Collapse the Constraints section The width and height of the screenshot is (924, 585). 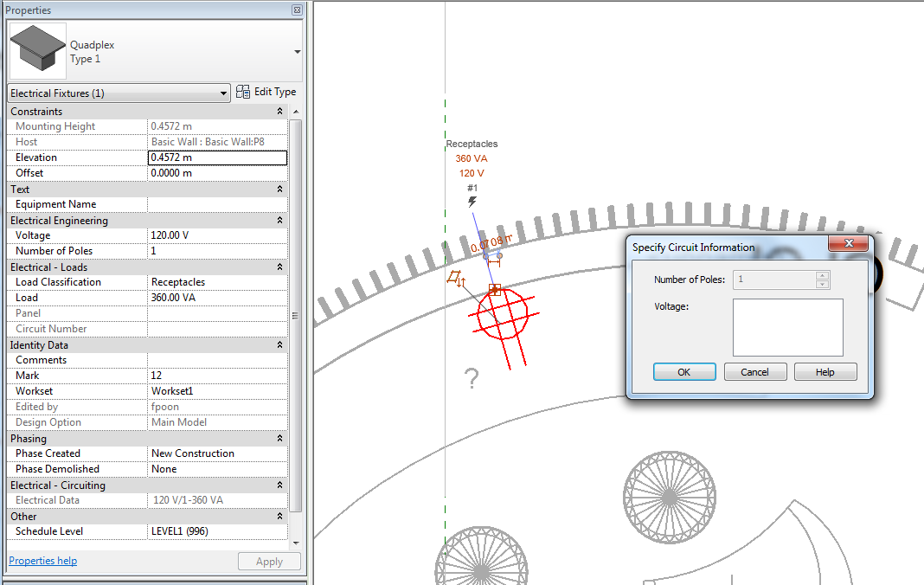click(279, 112)
